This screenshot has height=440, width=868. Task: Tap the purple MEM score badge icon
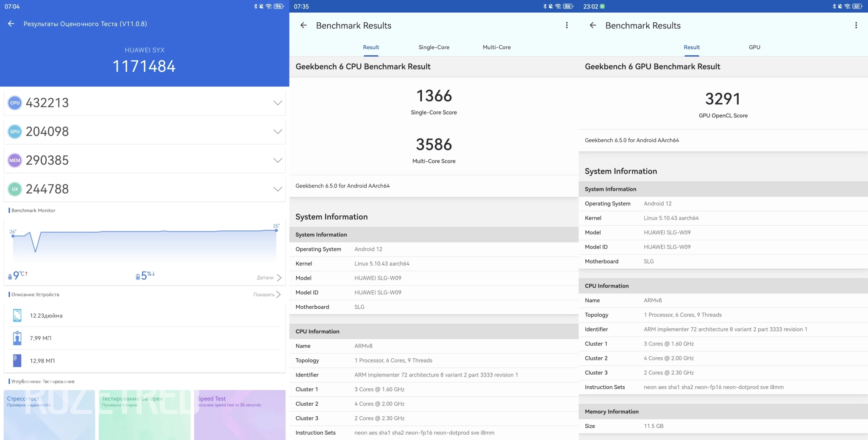coord(15,161)
